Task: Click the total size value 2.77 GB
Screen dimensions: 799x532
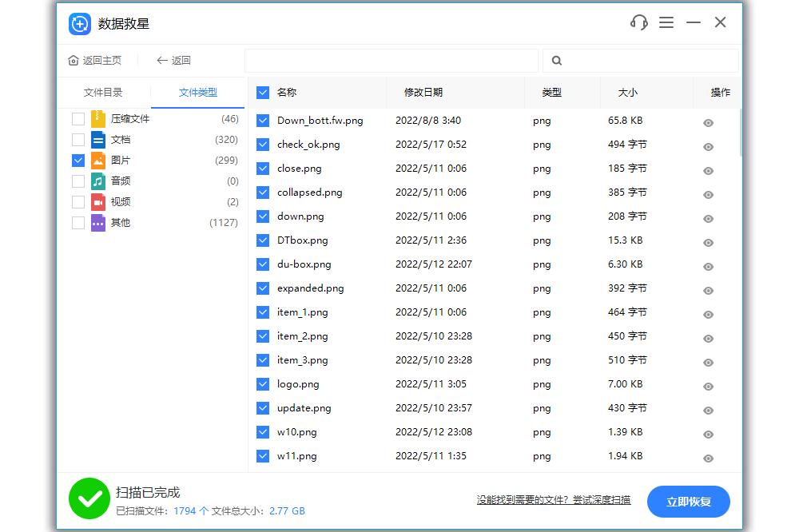Action: point(287,510)
